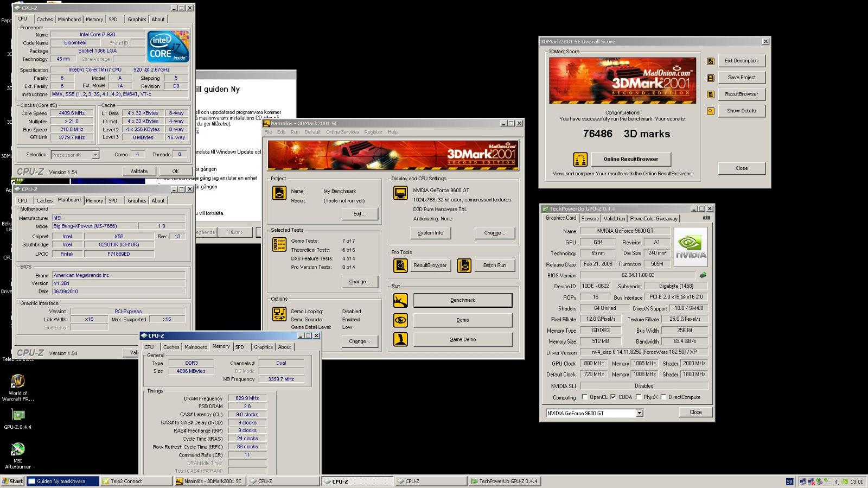Click the Save Project disk icon
The image size is (868, 488).
pyautogui.click(x=711, y=78)
